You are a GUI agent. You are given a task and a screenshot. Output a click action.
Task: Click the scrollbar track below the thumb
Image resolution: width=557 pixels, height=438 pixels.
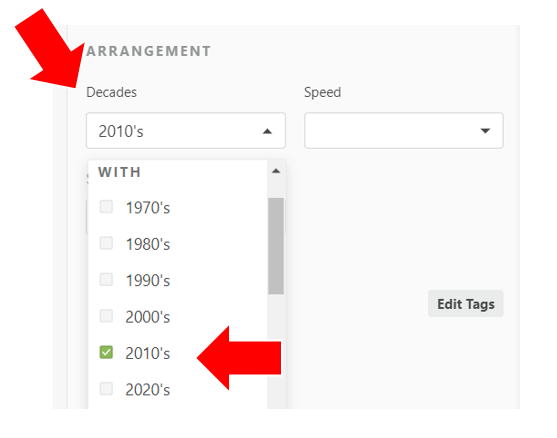tap(276, 352)
